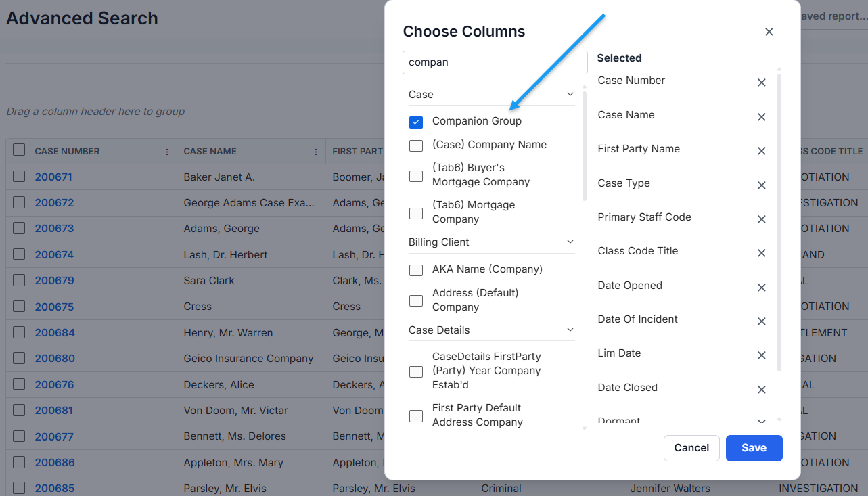868x496 pixels.
Task: Cancel the Choose Columns dialog
Action: point(691,448)
